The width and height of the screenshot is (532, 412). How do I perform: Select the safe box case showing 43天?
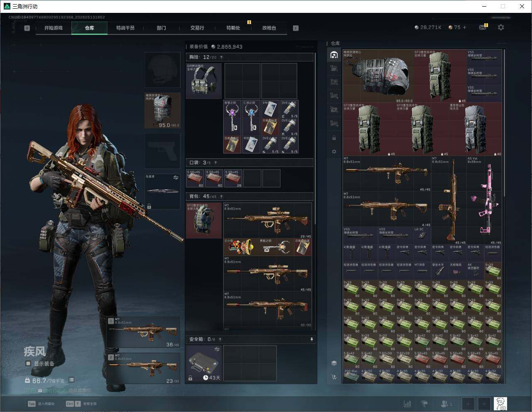coord(204,363)
